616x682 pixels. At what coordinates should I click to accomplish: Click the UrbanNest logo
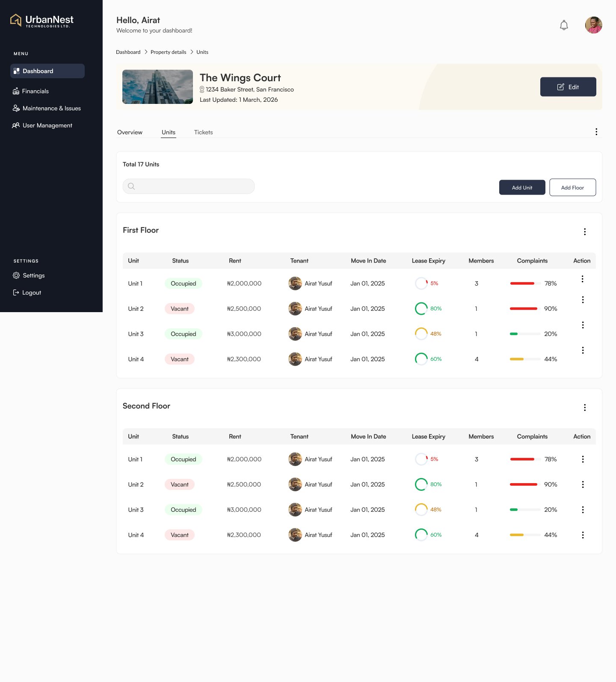(42, 21)
